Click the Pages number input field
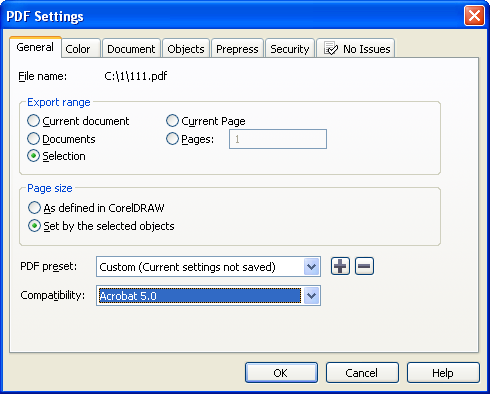 point(278,139)
